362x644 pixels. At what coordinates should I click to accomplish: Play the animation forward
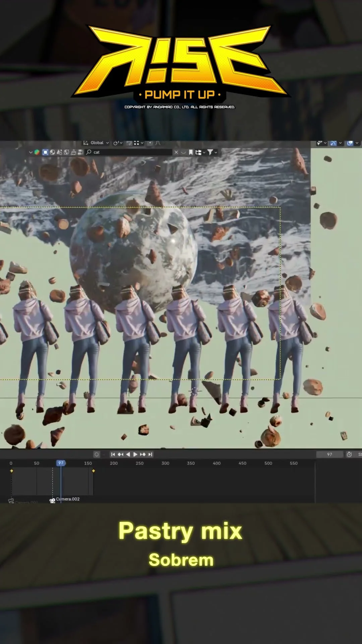(x=135, y=454)
